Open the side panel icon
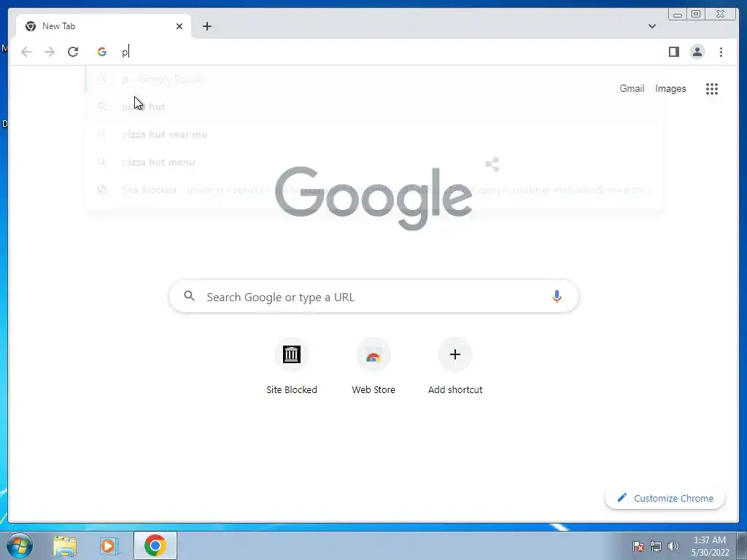Viewport: 747px width, 560px height. coord(673,52)
